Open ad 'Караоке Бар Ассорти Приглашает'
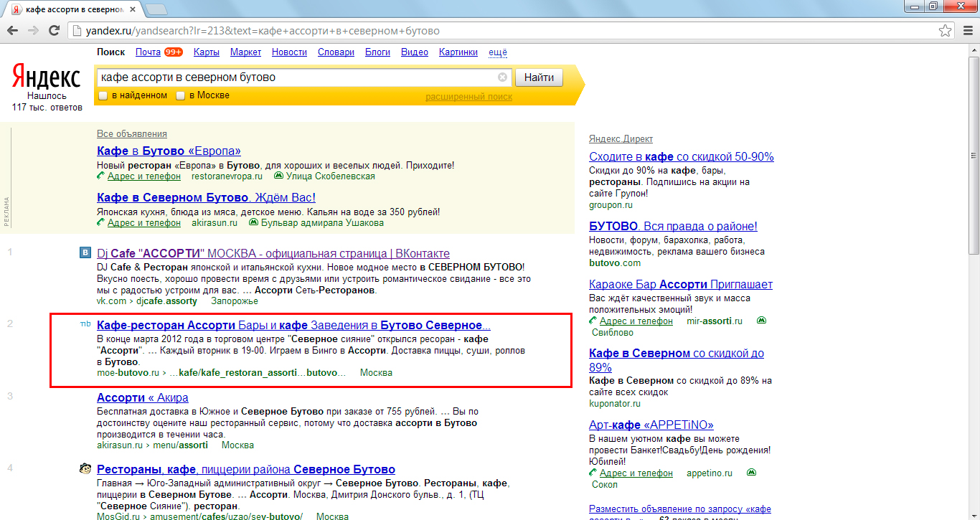 [x=681, y=284]
